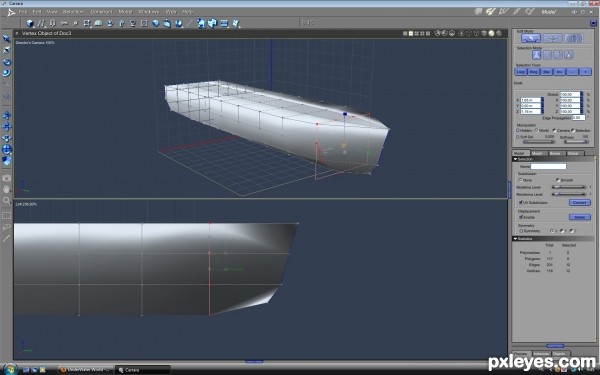The image size is (600, 375).
Task: Choose the first Selection Mode icon
Action: tap(536, 55)
